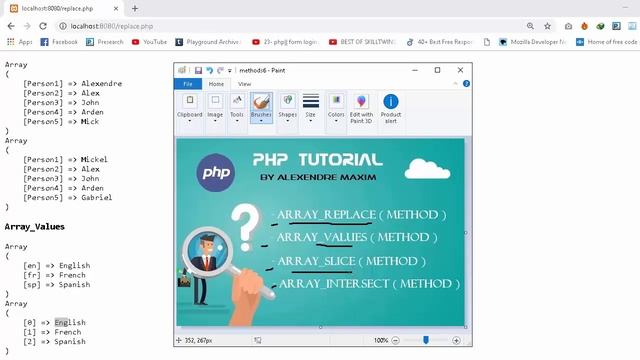Screen dimensions: 640x360
Task: Click the Tools icon in ribbon
Action: pos(237,100)
